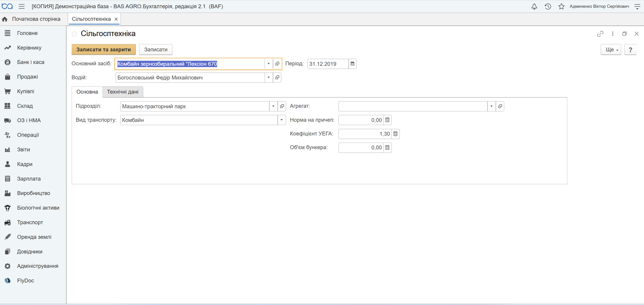Close the Сільгосптехніка tab
The image size is (644, 305).
point(116,19)
